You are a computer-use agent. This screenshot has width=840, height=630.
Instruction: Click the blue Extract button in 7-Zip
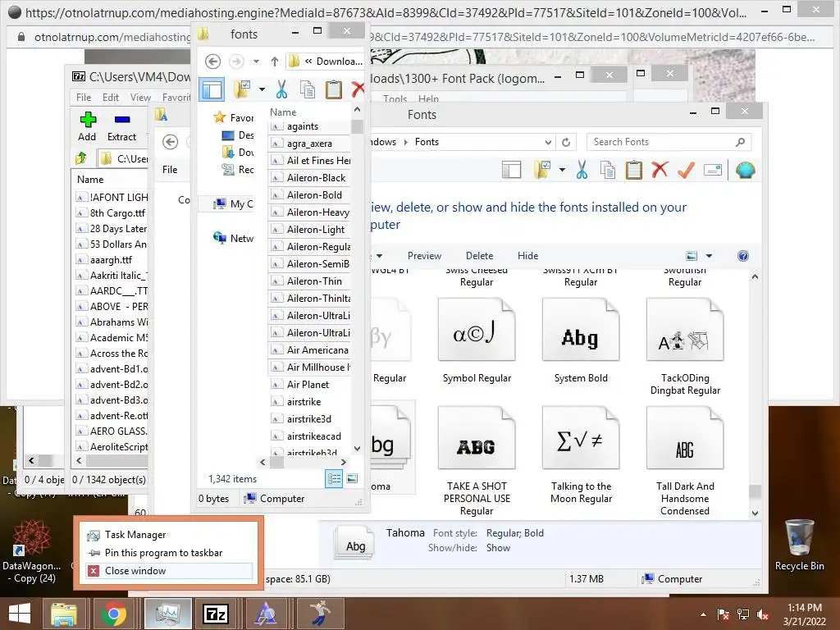tap(122, 126)
